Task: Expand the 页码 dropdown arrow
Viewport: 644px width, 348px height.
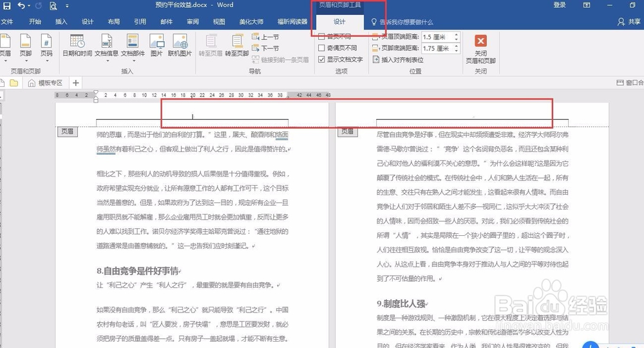Action: tap(47, 61)
